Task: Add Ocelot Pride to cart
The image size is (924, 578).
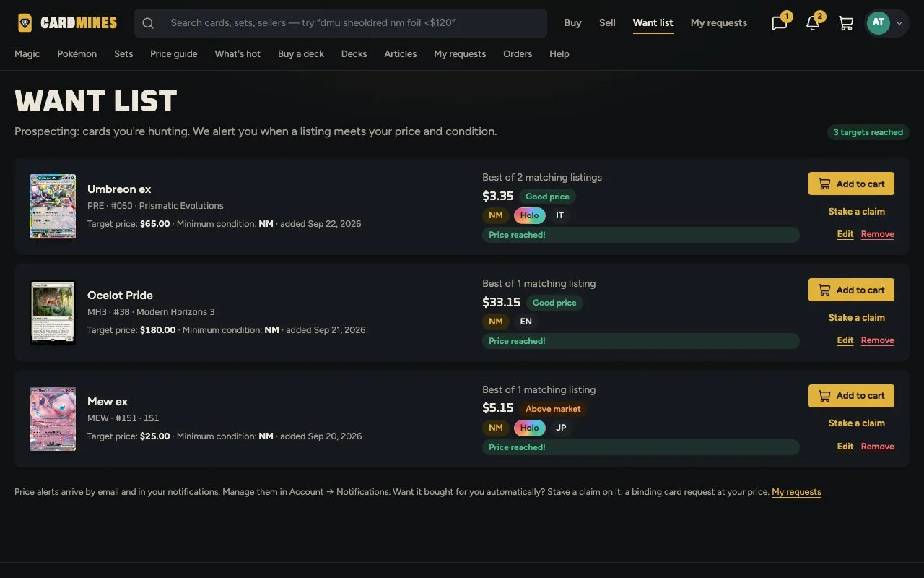Action: click(x=851, y=290)
